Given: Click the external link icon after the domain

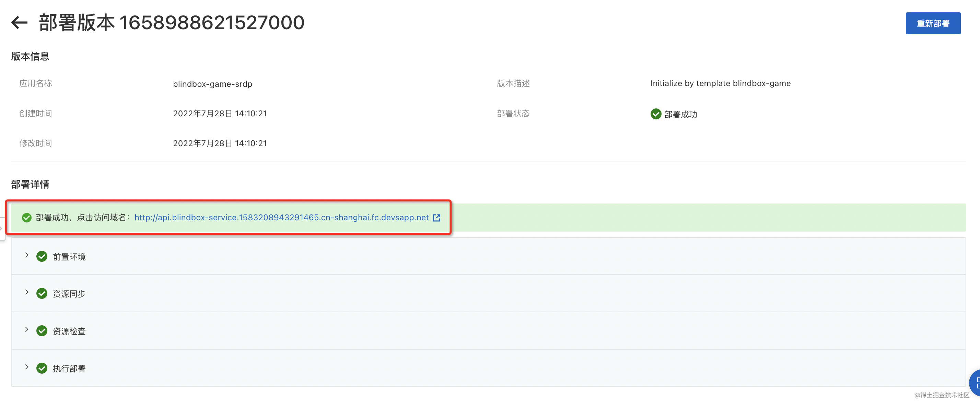Looking at the screenshot, I should (436, 218).
